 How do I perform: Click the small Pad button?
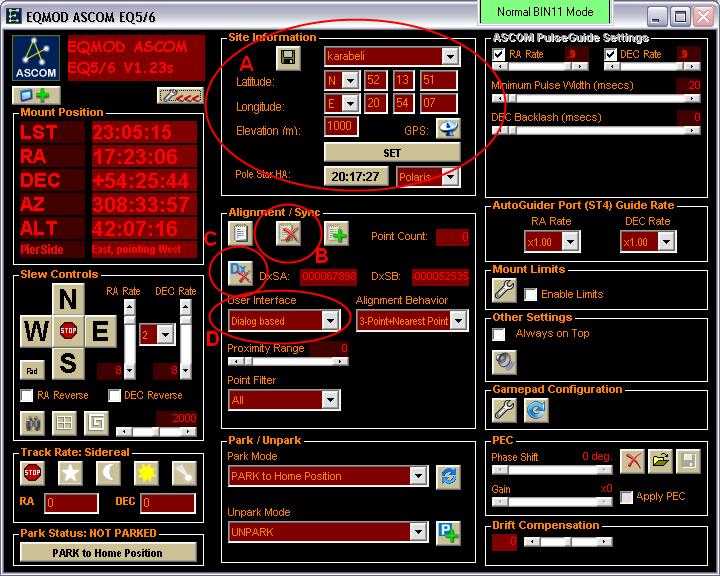(33, 370)
